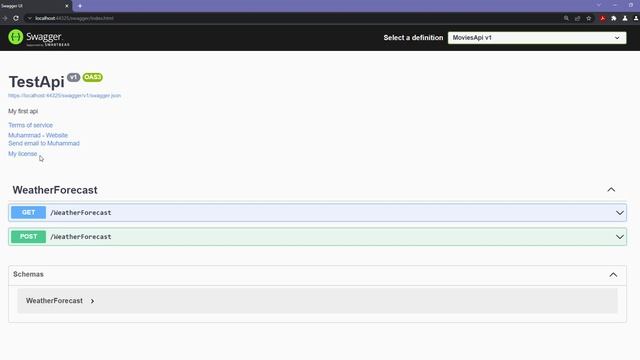Select the Swagger UI browser tab

[x=35, y=6]
